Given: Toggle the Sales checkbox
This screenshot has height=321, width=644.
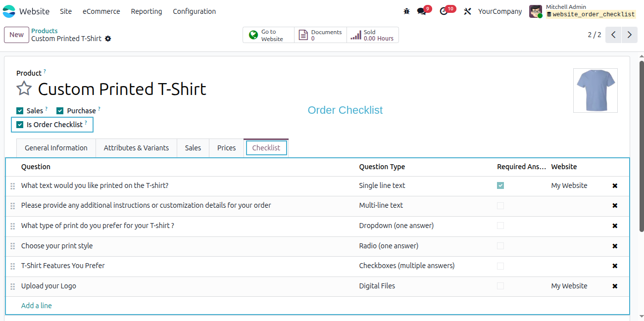Looking at the screenshot, I should (x=20, y=111).
